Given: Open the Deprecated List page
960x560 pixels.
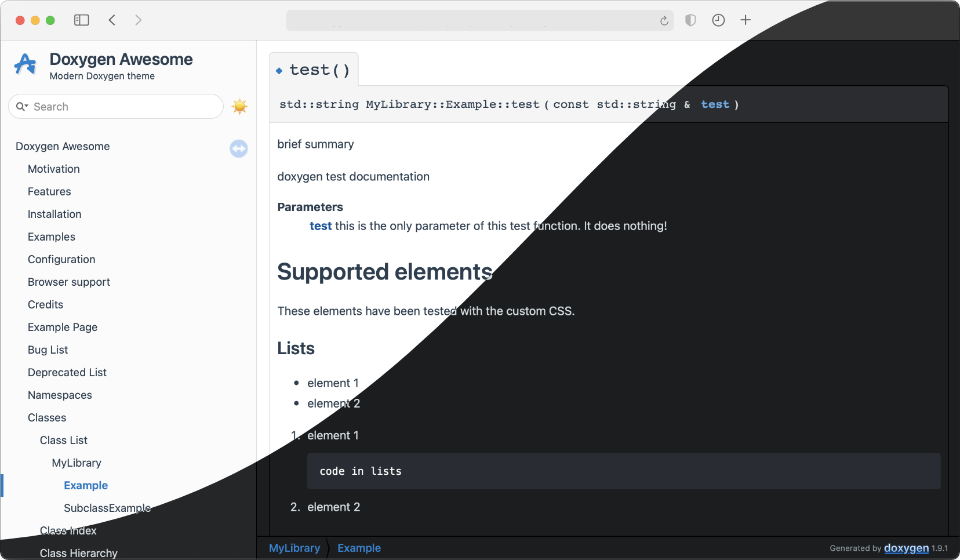Looking at the screenshot, I should point(67,373).
